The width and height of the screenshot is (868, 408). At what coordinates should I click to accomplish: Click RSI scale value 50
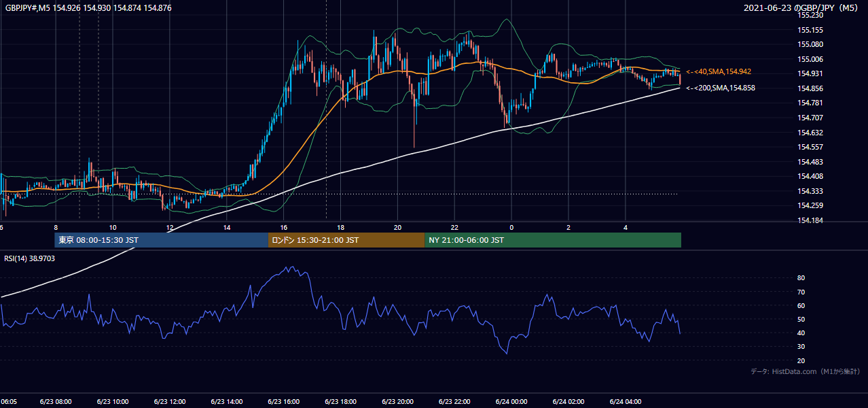801,319
